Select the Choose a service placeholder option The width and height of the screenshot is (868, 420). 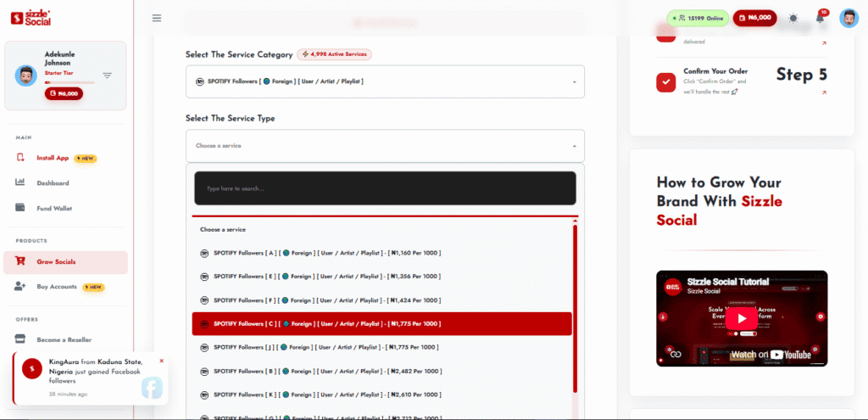(382, 229)
